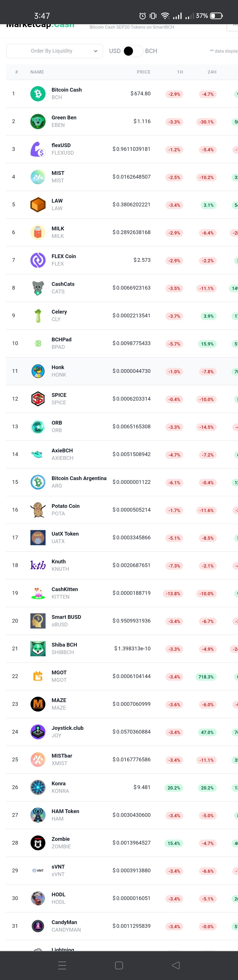Toggle the USD/BCH currency switch
The image size is (238, 980).
click(x=133, y=51)
